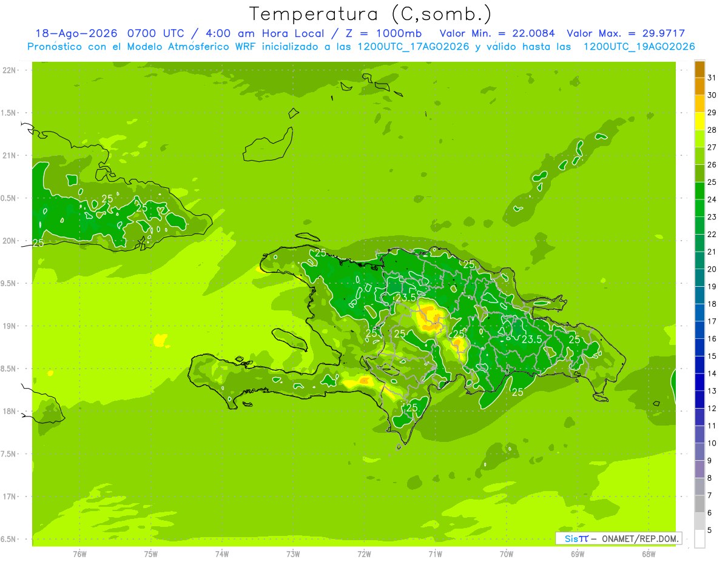
Task: Click the legend value "13"
Action: click(x=712, y=391)
